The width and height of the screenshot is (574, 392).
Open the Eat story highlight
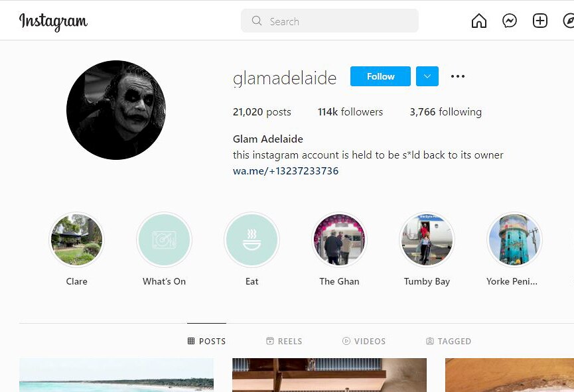(x=252, y=240)
